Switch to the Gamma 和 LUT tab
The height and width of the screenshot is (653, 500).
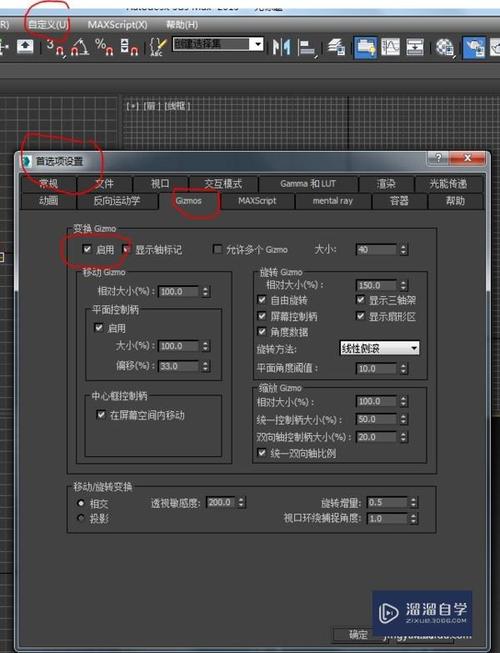tap(308, 184)
